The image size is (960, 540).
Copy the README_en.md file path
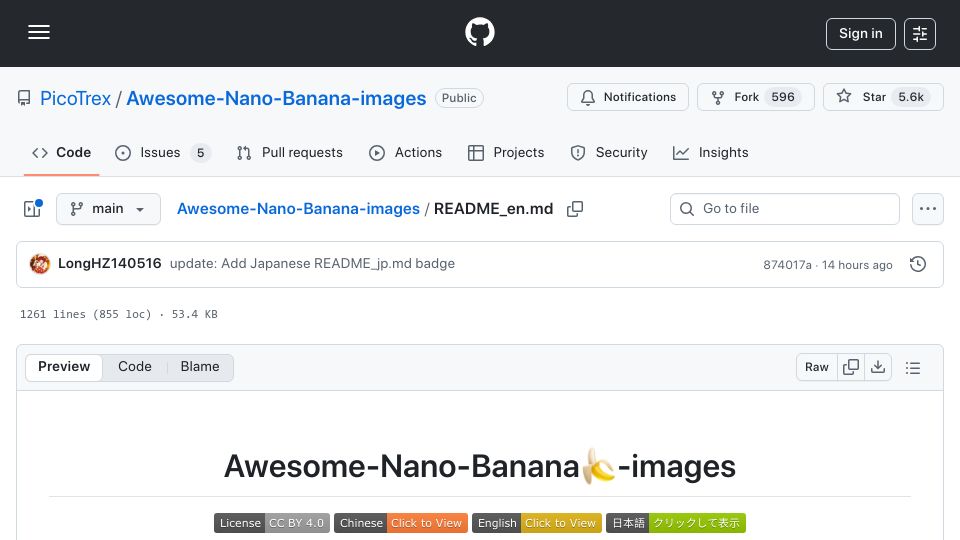pos(575,209)
